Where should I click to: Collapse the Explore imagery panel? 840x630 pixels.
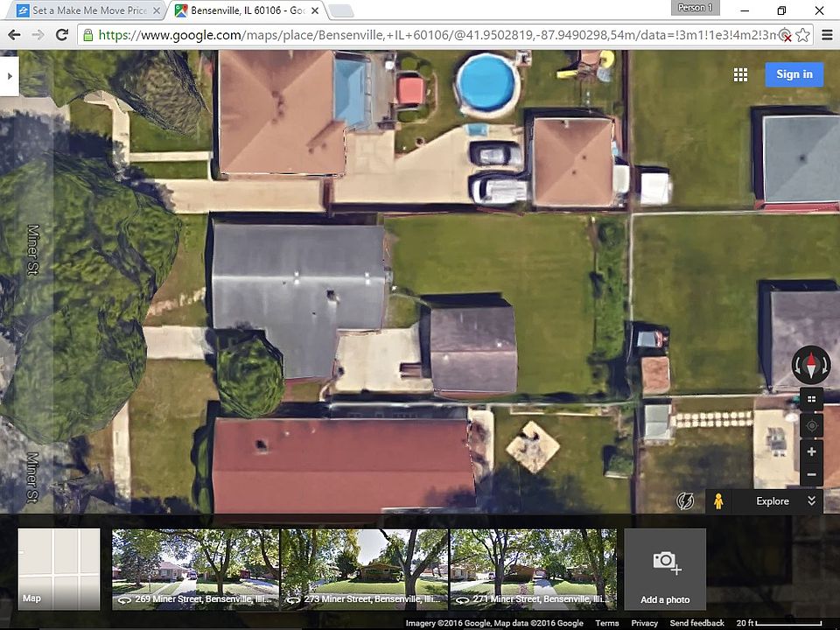(x=812, y=500)
